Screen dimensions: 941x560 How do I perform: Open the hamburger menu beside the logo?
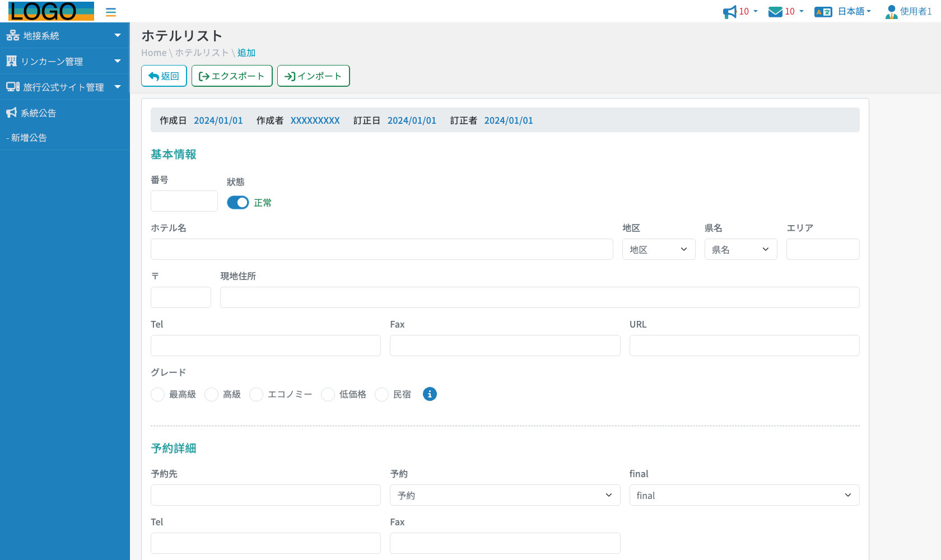point(110,11)
